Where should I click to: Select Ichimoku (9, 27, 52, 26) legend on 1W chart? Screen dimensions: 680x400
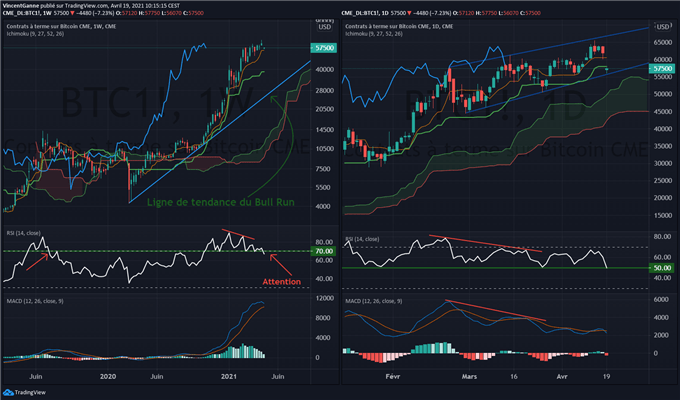pyautogui.click(x=35, y=33)
